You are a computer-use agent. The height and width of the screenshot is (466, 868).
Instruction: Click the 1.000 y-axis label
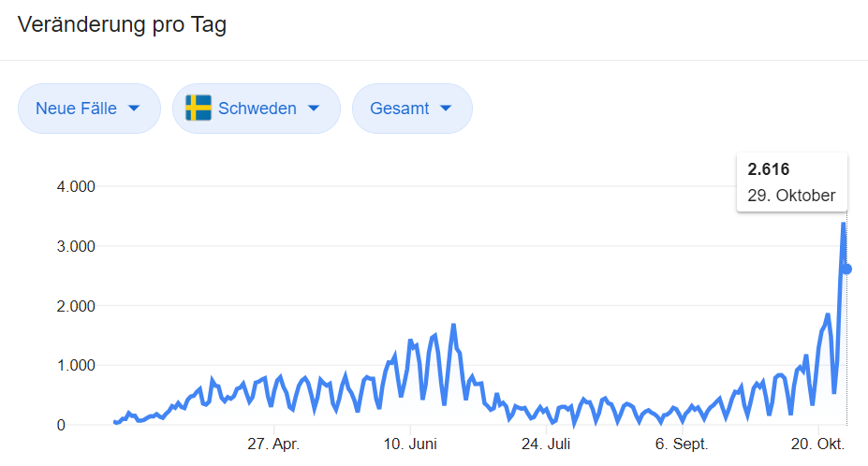[77, 366]
